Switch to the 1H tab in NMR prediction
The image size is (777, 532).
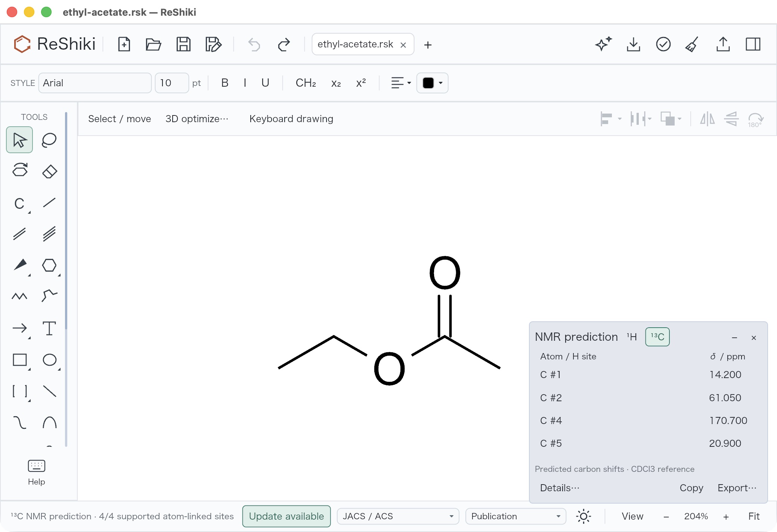coord(632,337)
